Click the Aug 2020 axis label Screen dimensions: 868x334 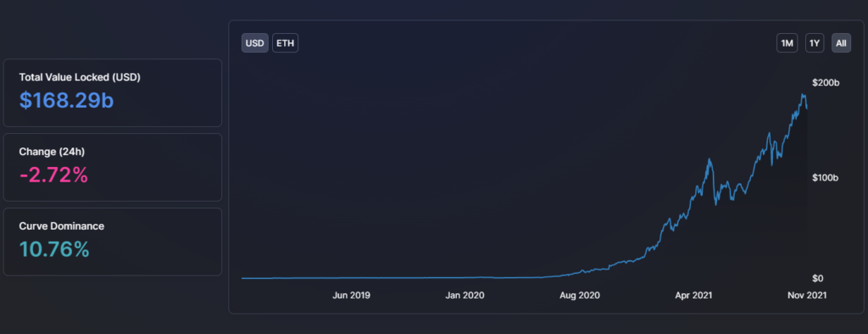[x=579, y=296]
